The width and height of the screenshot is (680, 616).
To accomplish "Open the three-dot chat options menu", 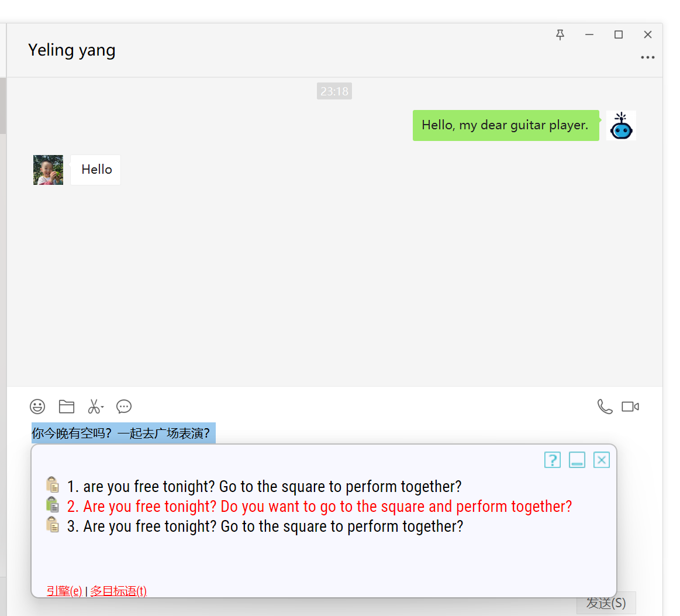I will pos(647,57).
